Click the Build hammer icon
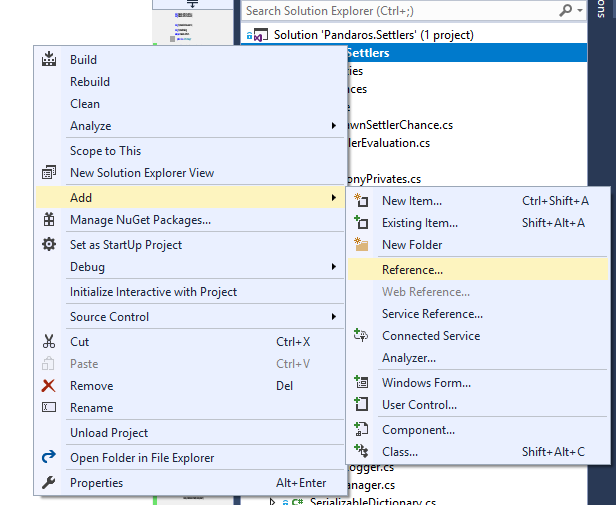This screenshot has width=616, height=505. 49,60
